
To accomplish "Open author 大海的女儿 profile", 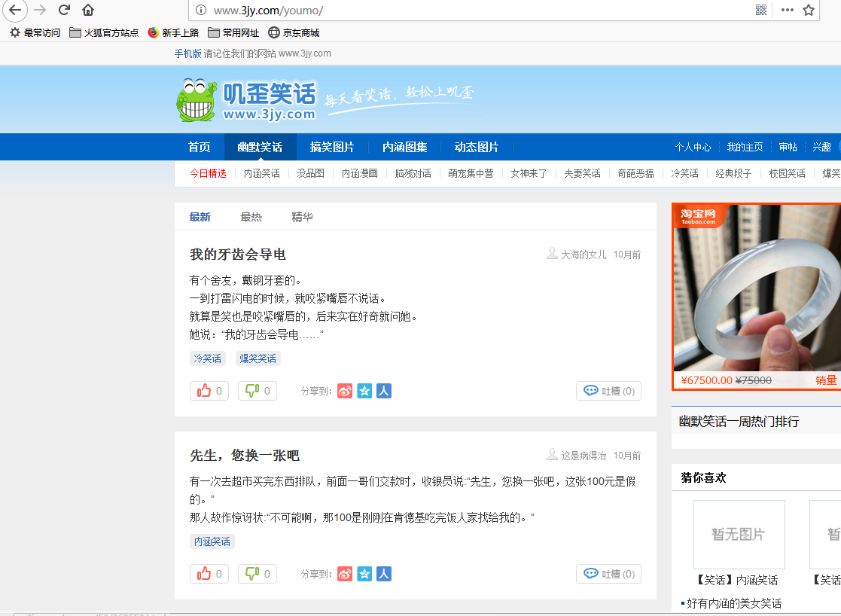I will (x=584, y=255).
